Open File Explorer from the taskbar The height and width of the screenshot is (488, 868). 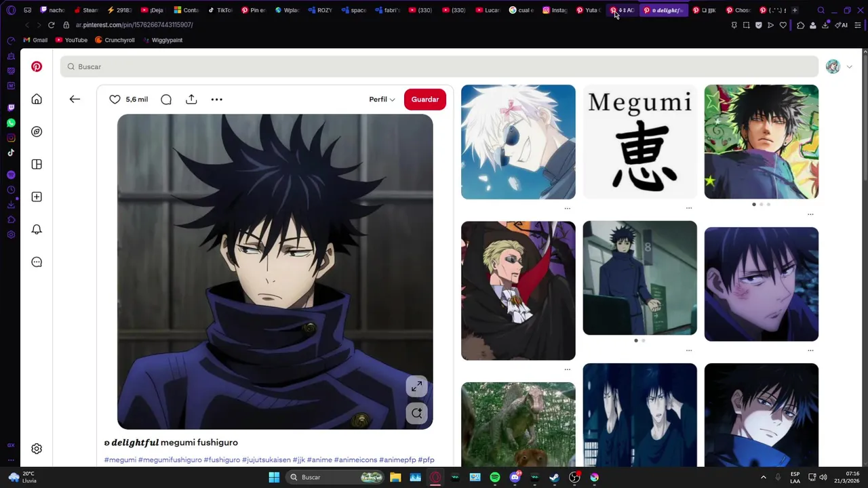[395, 477]
